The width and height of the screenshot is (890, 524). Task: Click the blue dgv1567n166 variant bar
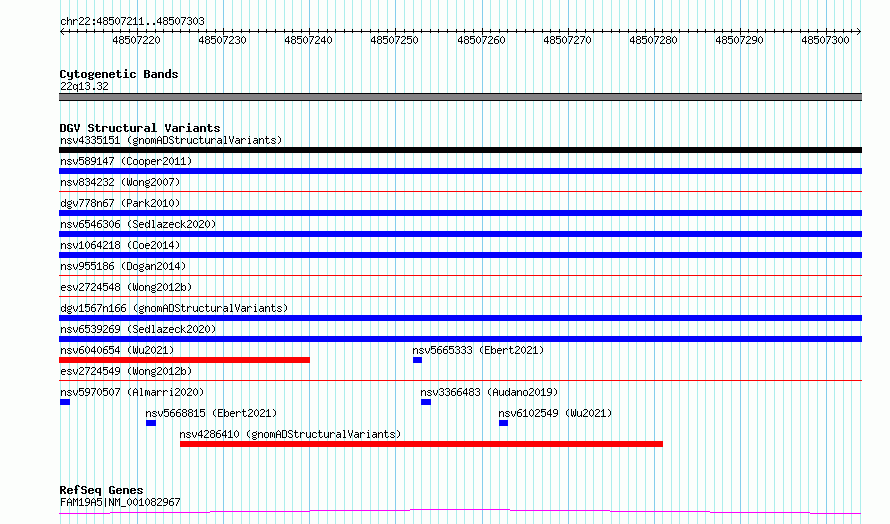coord(460,318)
